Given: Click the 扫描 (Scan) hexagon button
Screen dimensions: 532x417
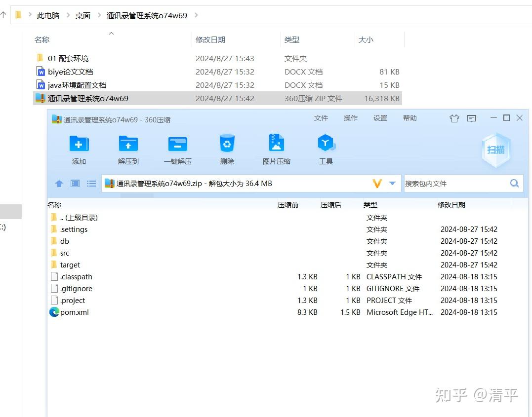Looking at the screenshot, I should click(x=496, y=150).
